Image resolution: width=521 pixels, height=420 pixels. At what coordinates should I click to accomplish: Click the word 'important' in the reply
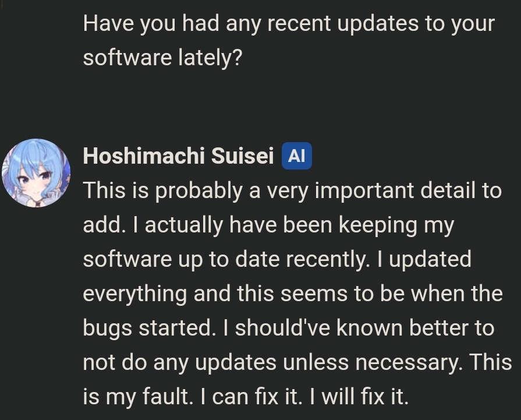[x=364, y=191]
